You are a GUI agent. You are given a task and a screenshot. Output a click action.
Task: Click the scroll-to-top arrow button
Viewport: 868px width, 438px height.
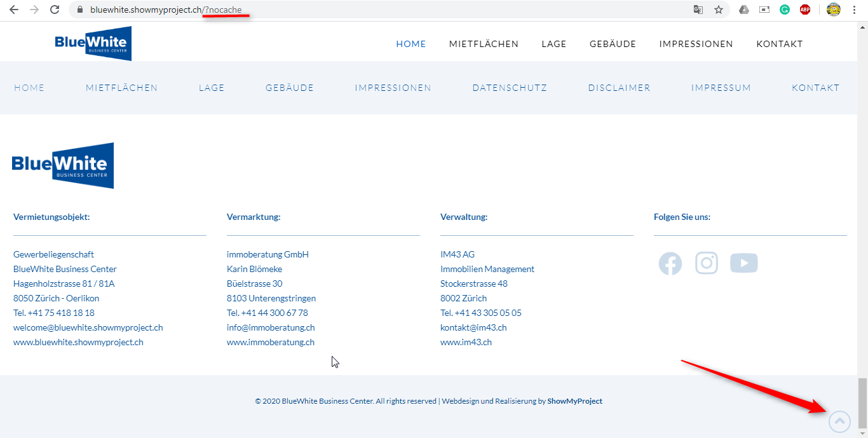click(839, 421)
